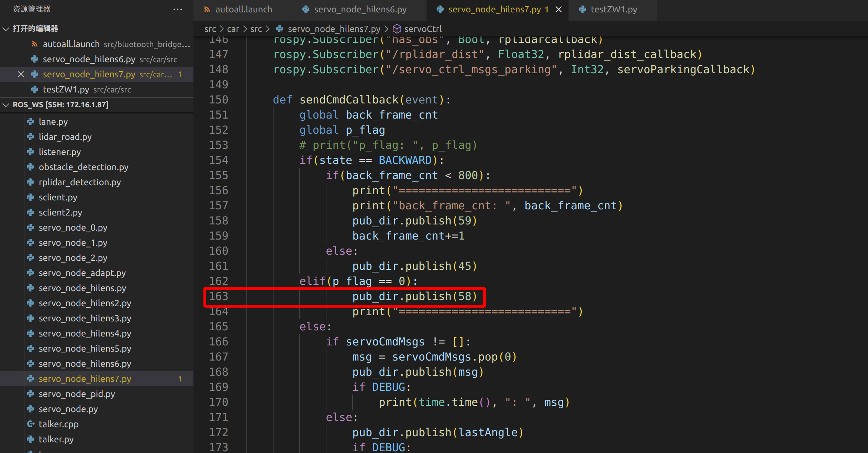Click the Python icon in breadcrumb path
Screen dimensions: 868x453
point(280,29)
